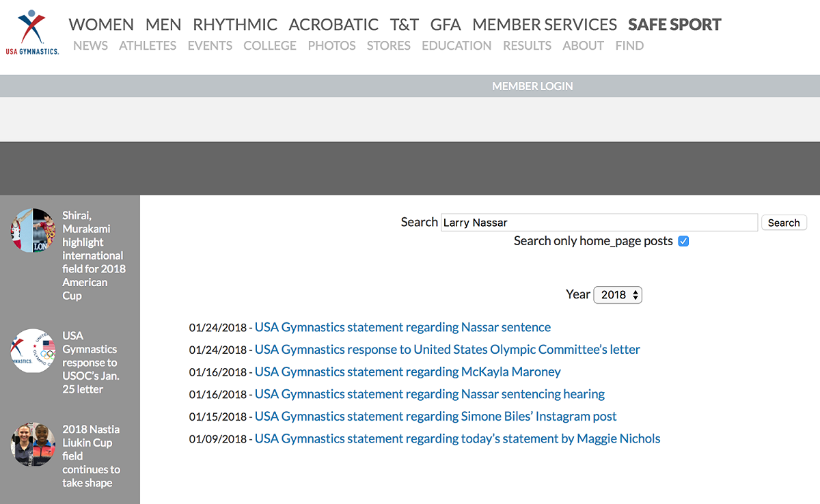
Task: Open the GFA menu item
Action: point(446,25)
